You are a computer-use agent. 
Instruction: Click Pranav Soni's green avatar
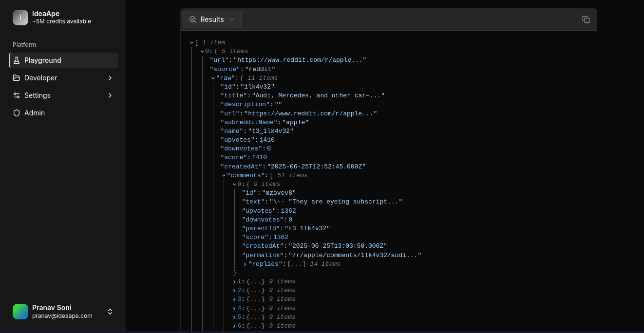(x=20, y=312)
